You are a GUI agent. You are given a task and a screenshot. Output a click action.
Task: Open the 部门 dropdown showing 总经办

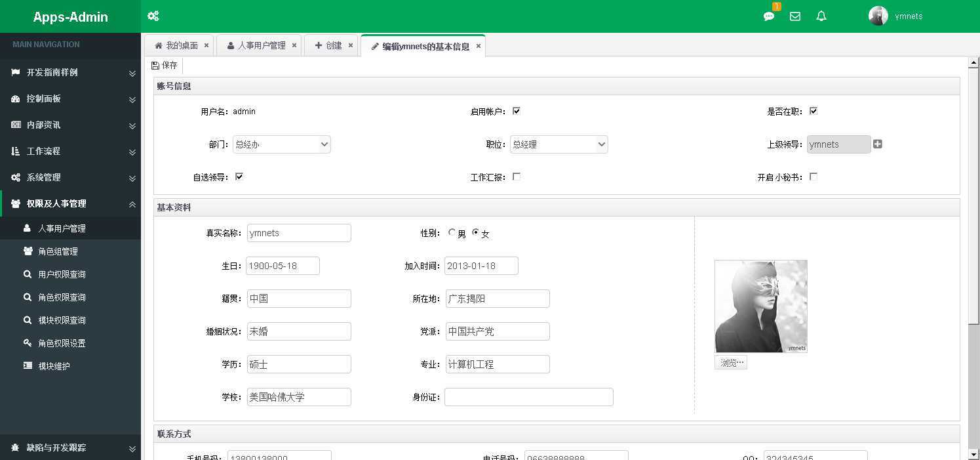click(x=282, y=144)
